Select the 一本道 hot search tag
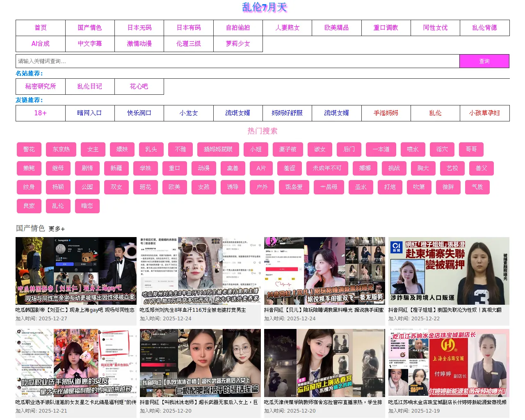Screen dimensions: 525x420 click(x=381, y=149)
